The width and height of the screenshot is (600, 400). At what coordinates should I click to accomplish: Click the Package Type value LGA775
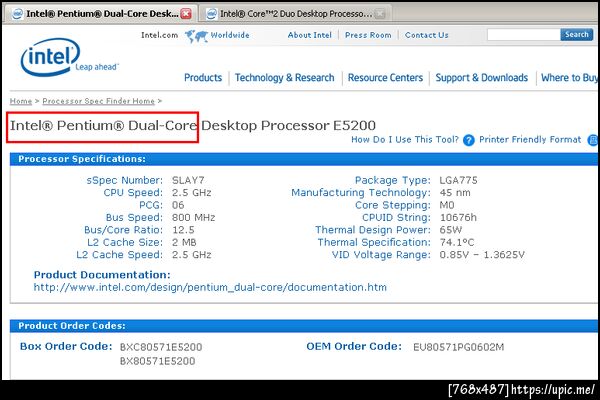[x=458, y=180]
